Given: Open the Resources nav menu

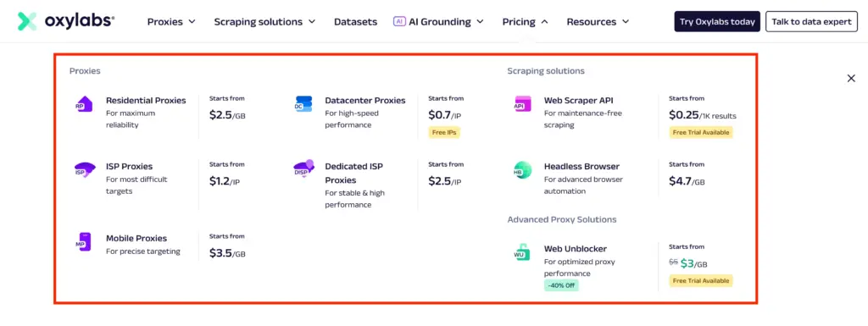Looking at the screenshot, I should (598, 21).
